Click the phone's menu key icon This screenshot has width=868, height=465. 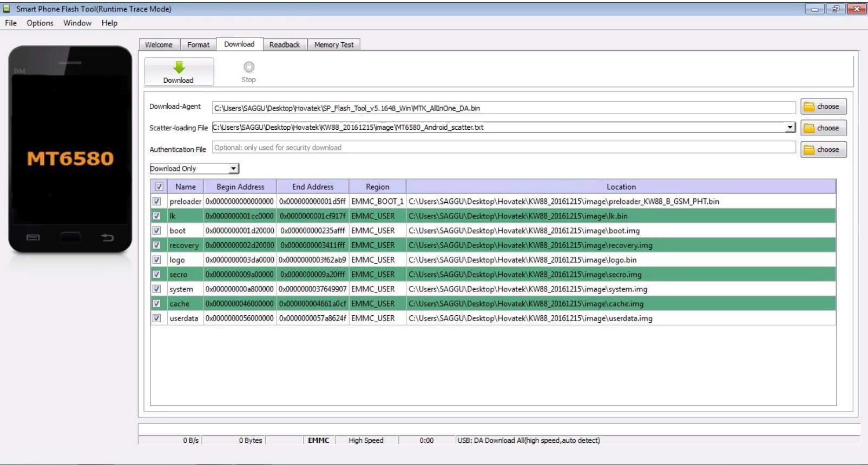tap(33, 237)
